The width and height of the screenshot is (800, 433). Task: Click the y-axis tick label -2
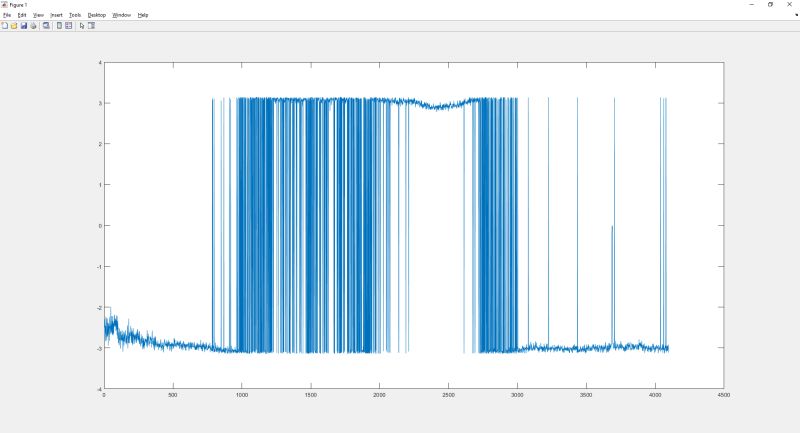click(x=99, y=308)
